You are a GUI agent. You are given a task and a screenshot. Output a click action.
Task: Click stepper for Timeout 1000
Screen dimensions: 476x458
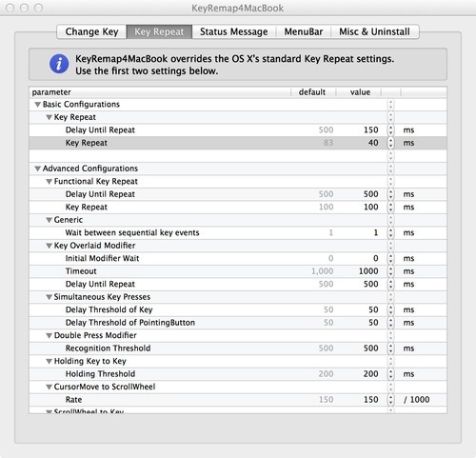coord(390,271)
